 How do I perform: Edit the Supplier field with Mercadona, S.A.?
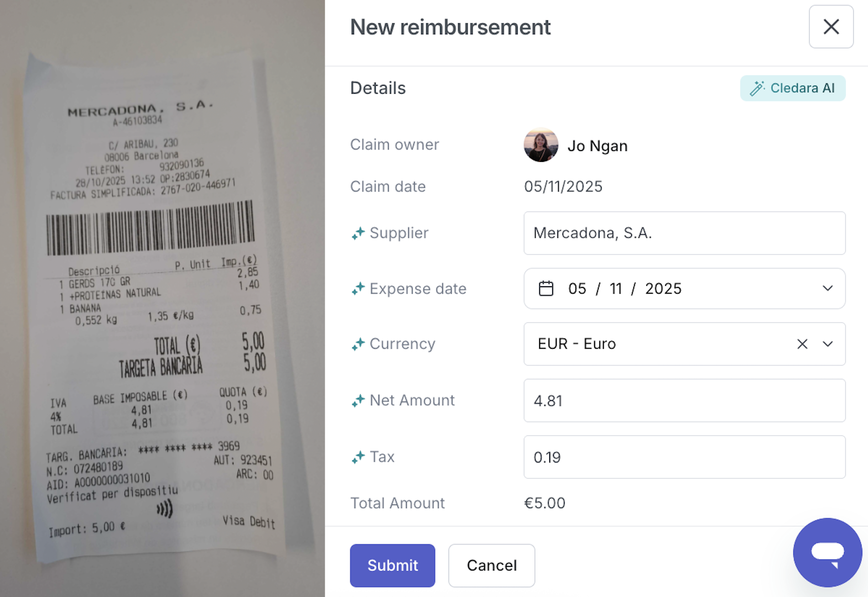point(684,233)
